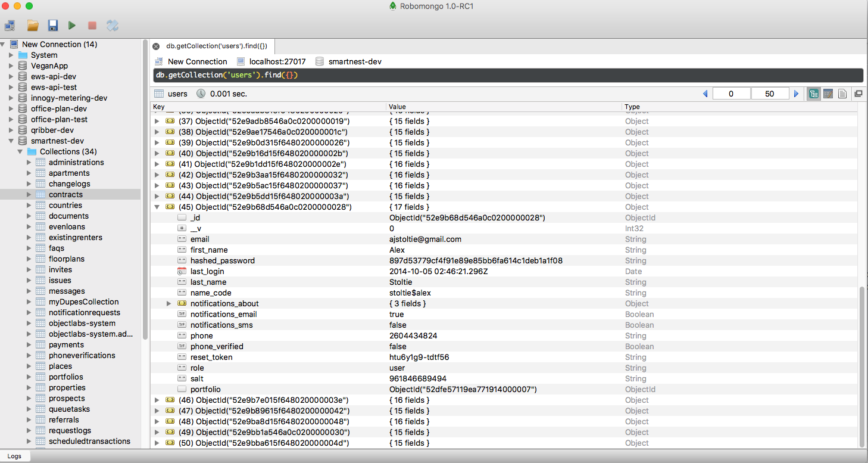This screenshot has width=868, height=463.
Task: Expand the System folder
Action: coord(11,55)
